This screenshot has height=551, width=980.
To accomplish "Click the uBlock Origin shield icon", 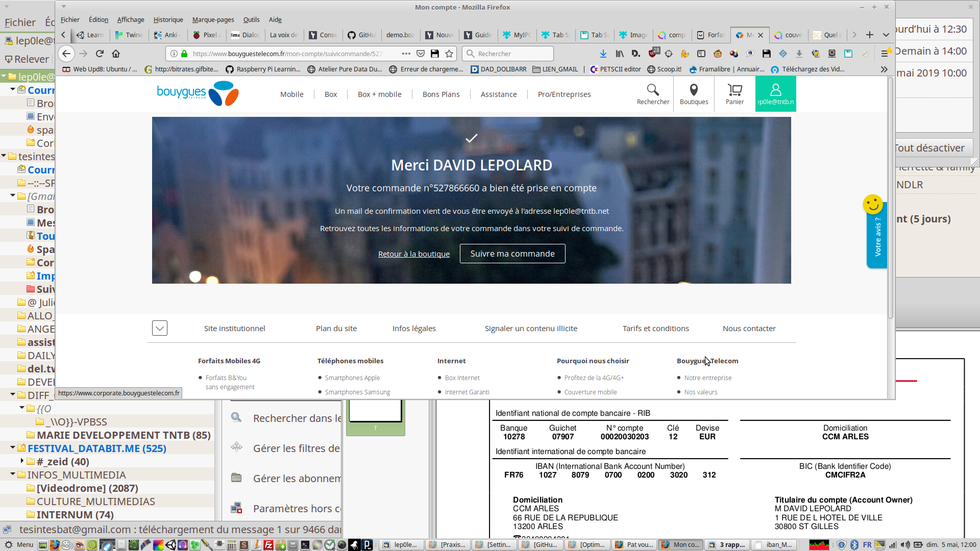I will click(x=653, y=54).
